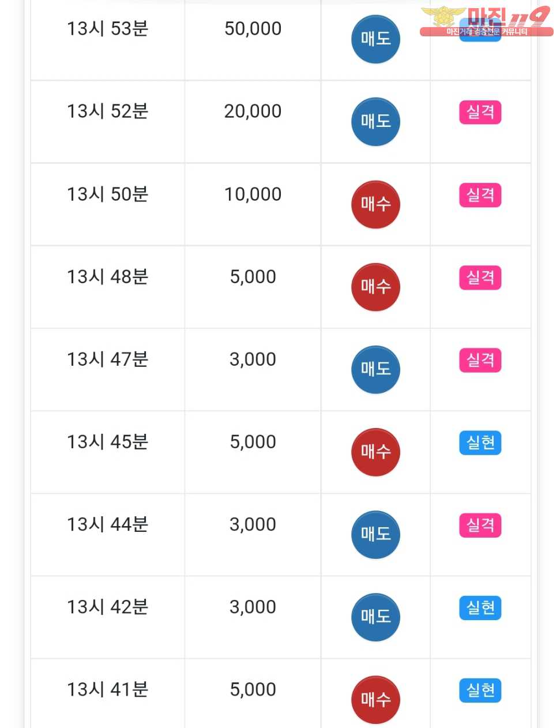Click the red 매수 circle for 13시 45분
This screenshot has width=560, height=728.
375,452
